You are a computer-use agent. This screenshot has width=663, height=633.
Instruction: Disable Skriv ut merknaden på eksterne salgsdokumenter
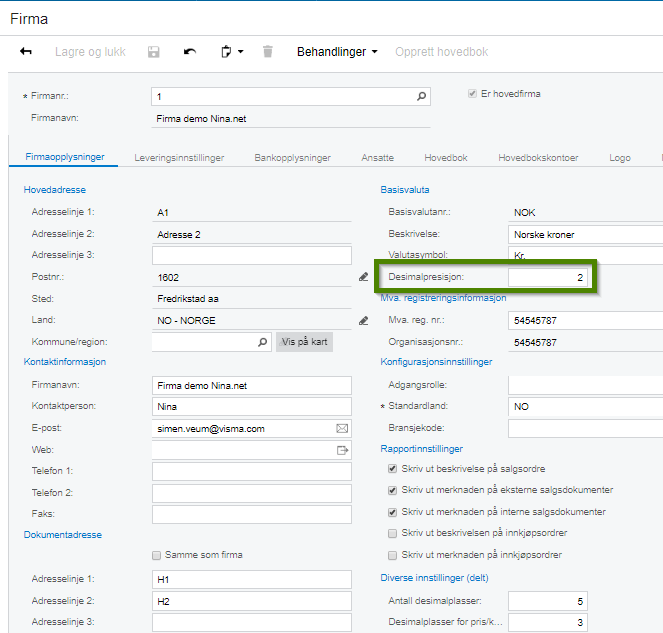[x=393, y=490]
